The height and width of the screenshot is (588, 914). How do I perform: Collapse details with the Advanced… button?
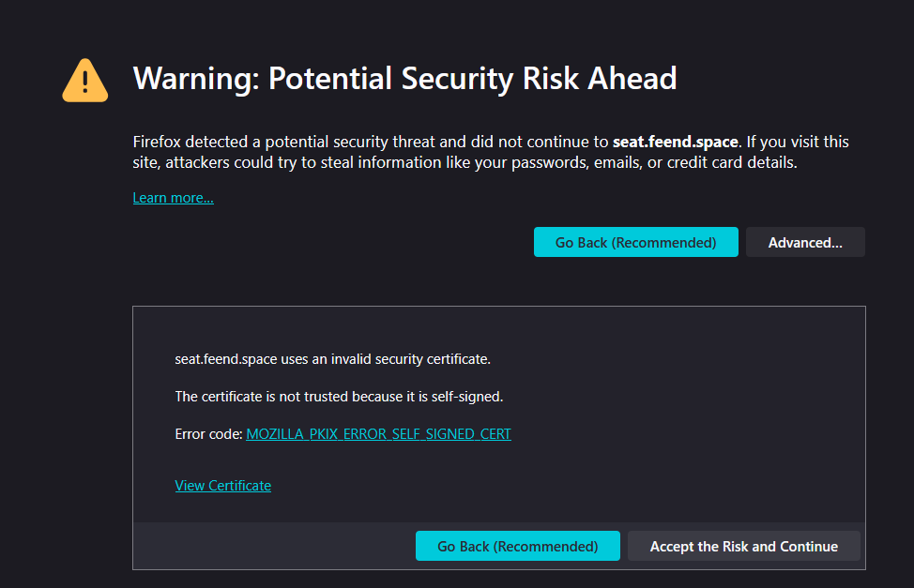tap(804, 242)
